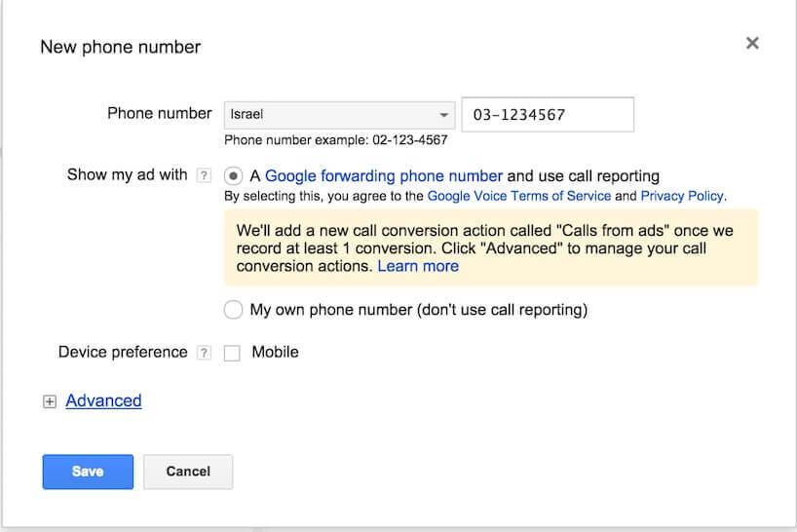Open help icon beside Device preference
Viewport: 797px width, 532px height.
(x=204, y=353)
